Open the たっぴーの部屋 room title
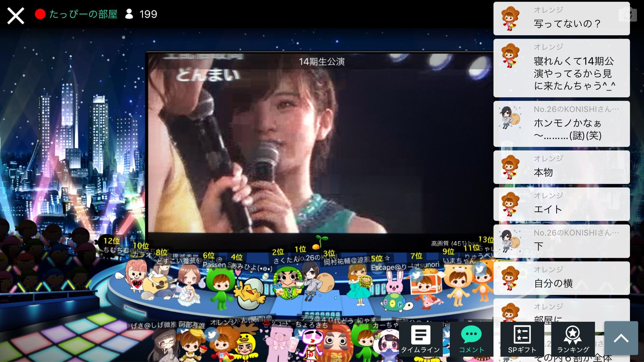The width and height of the screenshot is (644, 362). click(84, 14)
